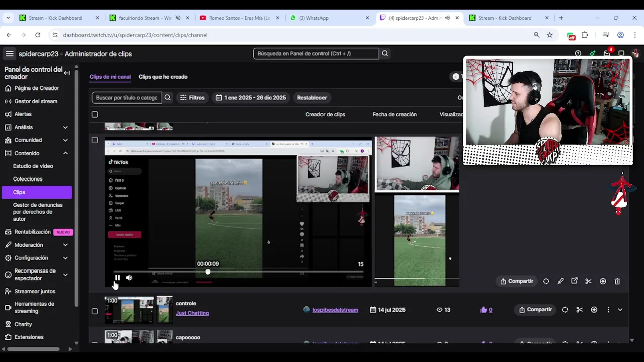Click the circular icon in controle row
The height and width of the screenshot is (362, 644).
[x=565, y=310]
